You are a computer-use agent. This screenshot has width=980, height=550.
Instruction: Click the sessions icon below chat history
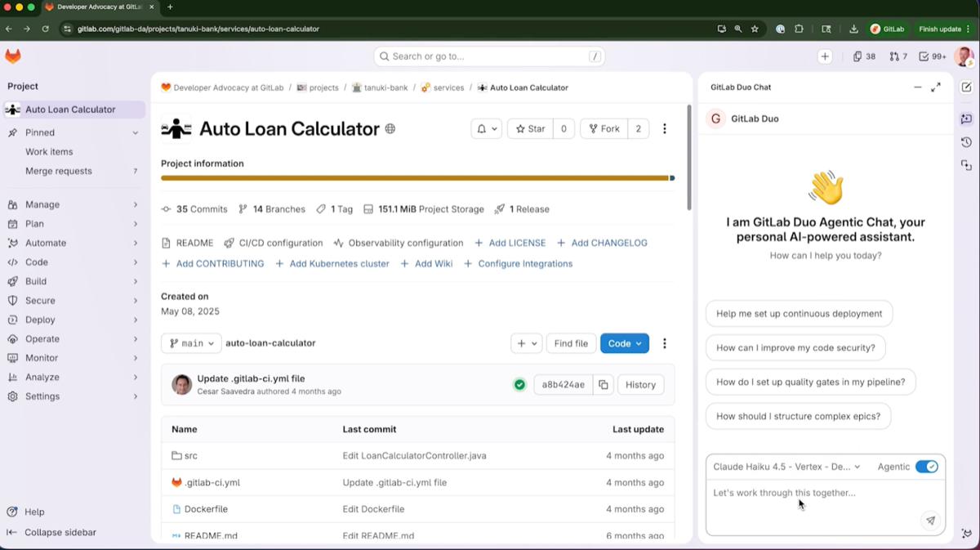coord(966,165)
